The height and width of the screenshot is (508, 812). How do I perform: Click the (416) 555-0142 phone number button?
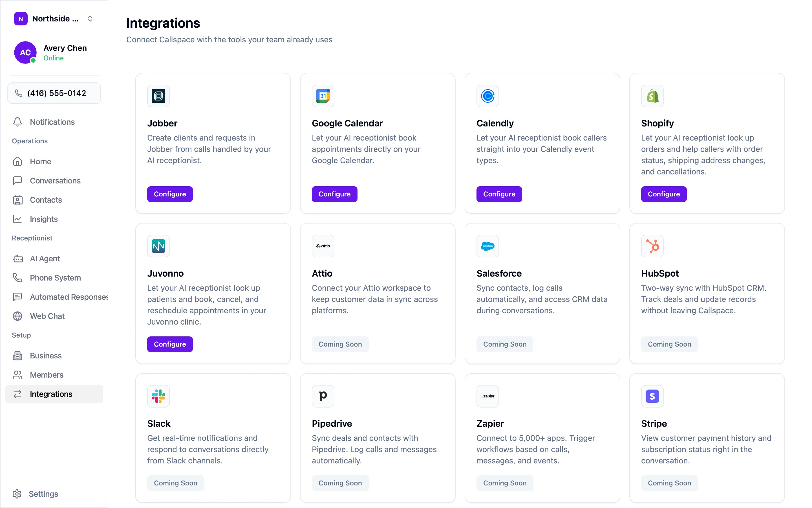[x=54, y=93]
